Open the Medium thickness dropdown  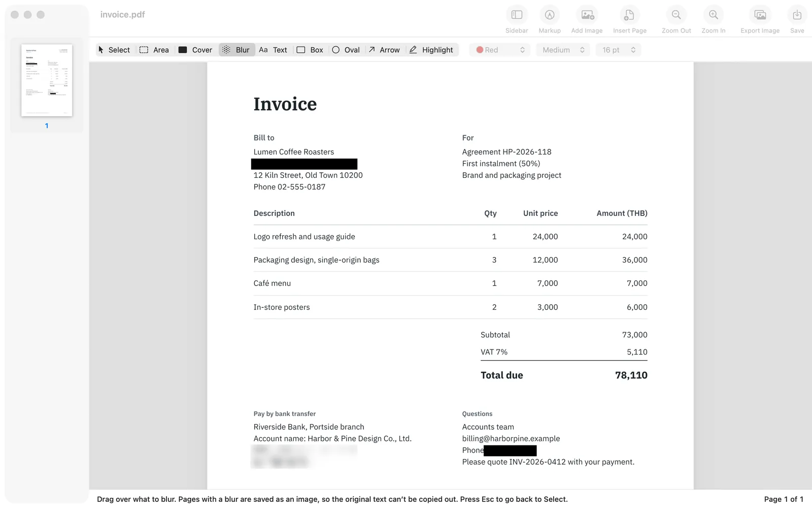[563, 50]
